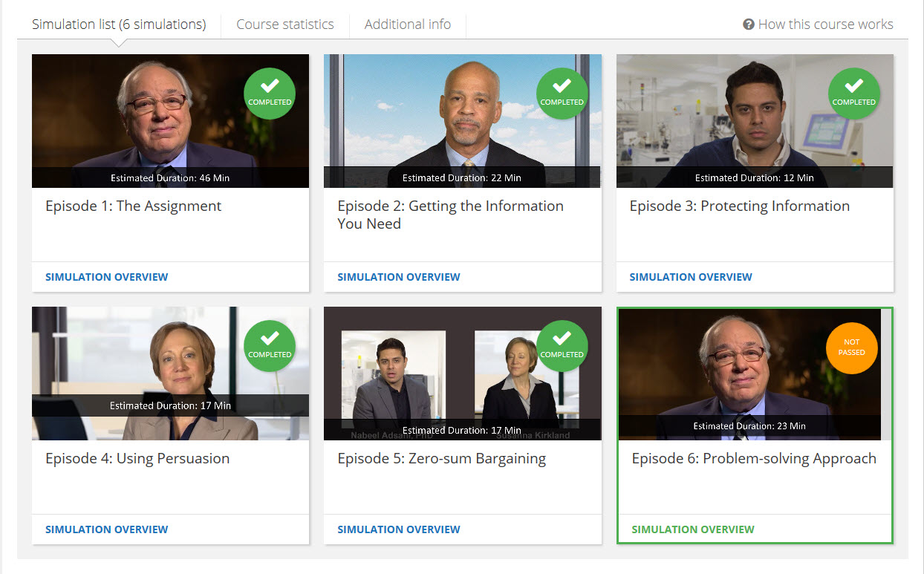
Task: Click the Completed badge on Episode 5
Action: pyautogui.click(x=562, y=346)
